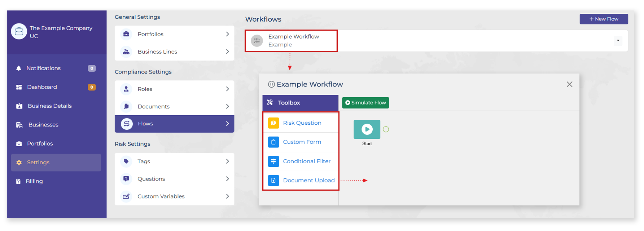Click the Settings gear icon
The height and width of the screenshot is (231, 644).
19,163
